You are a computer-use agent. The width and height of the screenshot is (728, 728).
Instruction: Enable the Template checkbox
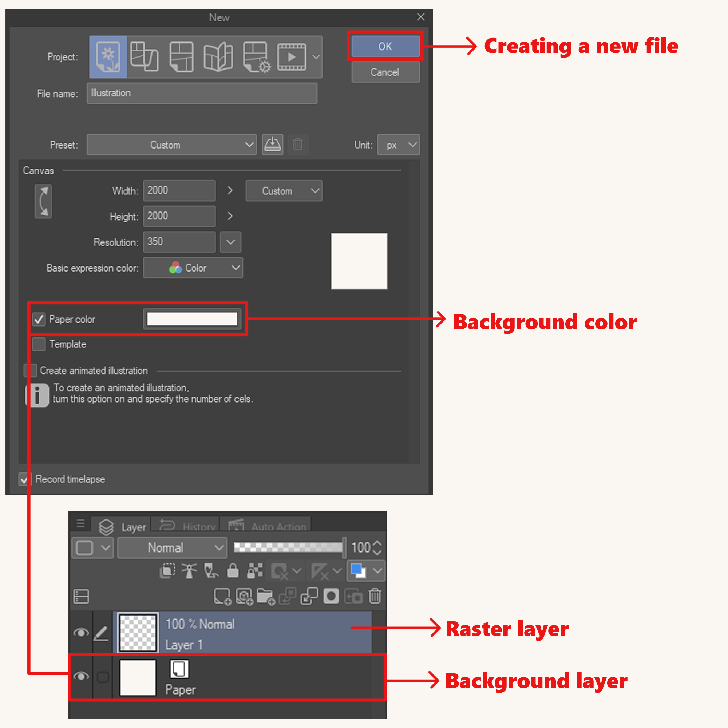tap(39, 344)
